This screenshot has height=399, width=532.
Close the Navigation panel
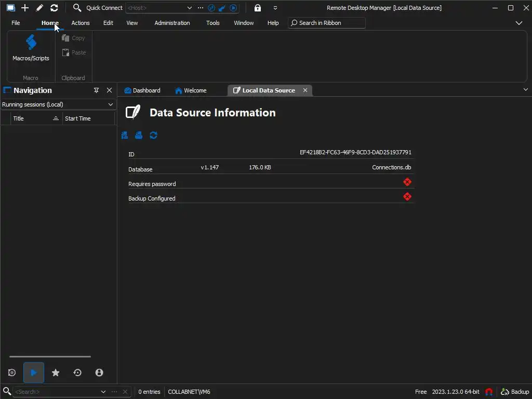pos(109,90)
